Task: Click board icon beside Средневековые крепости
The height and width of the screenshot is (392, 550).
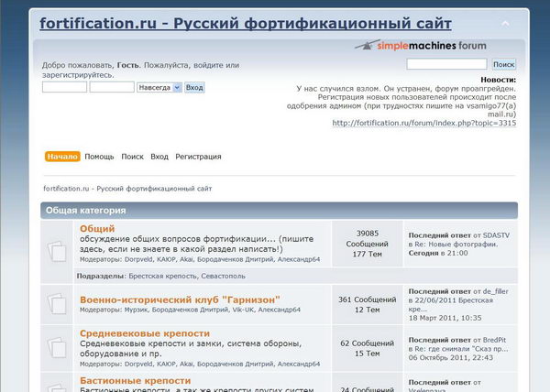Action: [57, 347]
